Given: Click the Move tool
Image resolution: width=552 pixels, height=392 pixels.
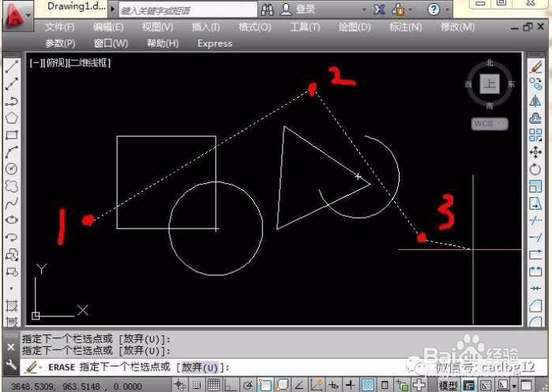Looking at the screenshot, I should [535, 152].
